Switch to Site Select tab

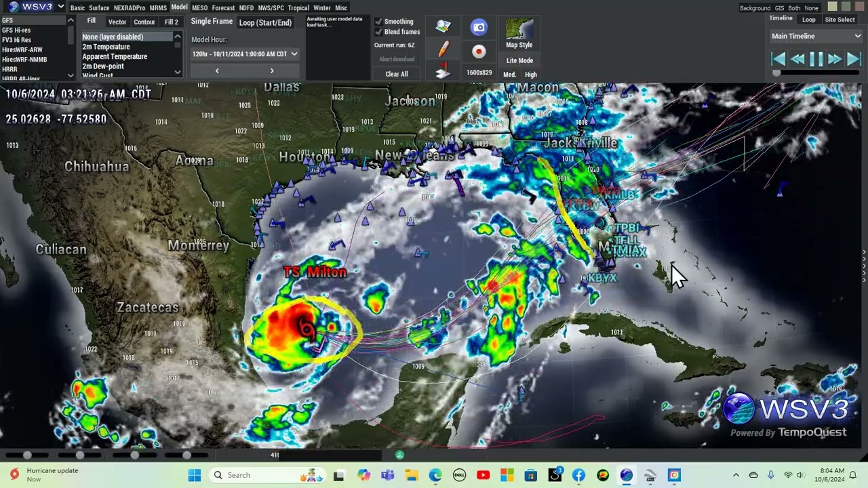tap(840, 20)
